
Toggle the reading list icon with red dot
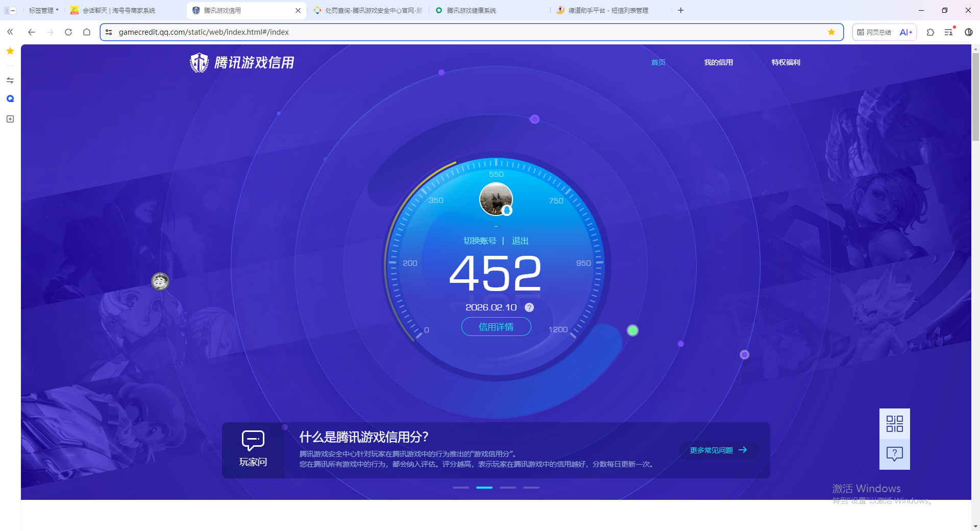click(x=949, y=32)
